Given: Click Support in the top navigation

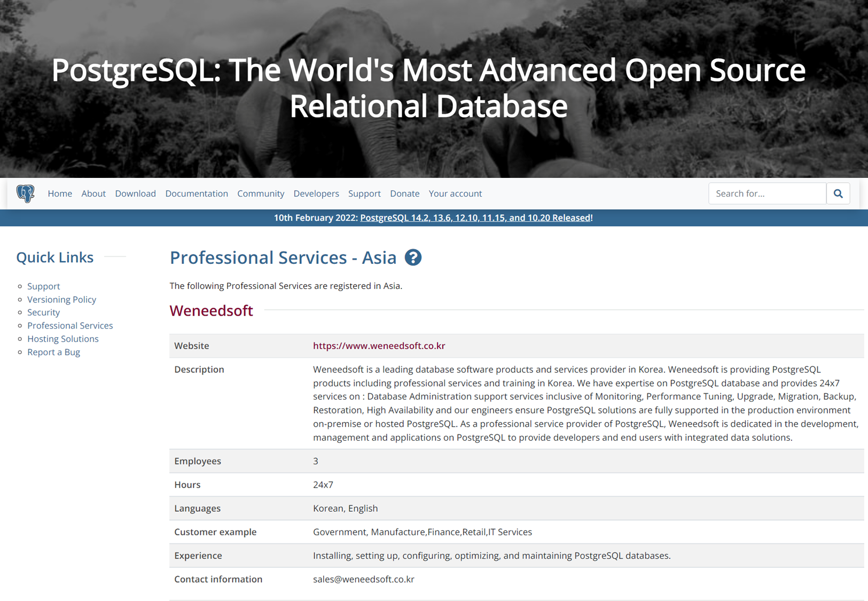Looking at the screenshot, I should click(x=364, y=193).
